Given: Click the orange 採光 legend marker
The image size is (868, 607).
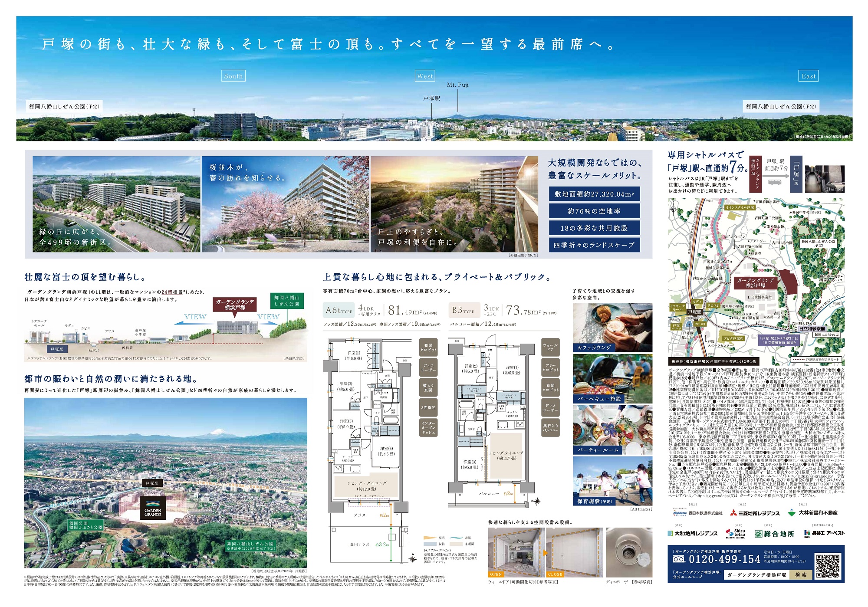Looking at the screenshot, I should pos(429,538).
